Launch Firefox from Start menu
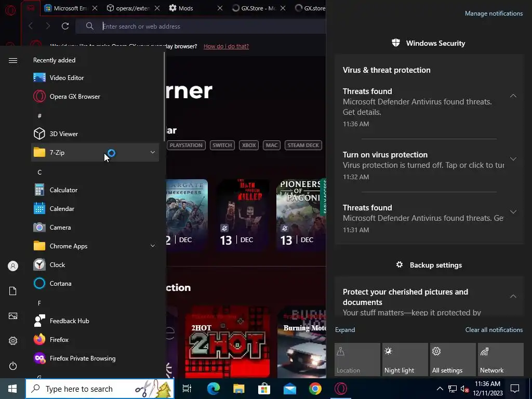The height and width of the screenshot is (399, 532). [95, 339]
